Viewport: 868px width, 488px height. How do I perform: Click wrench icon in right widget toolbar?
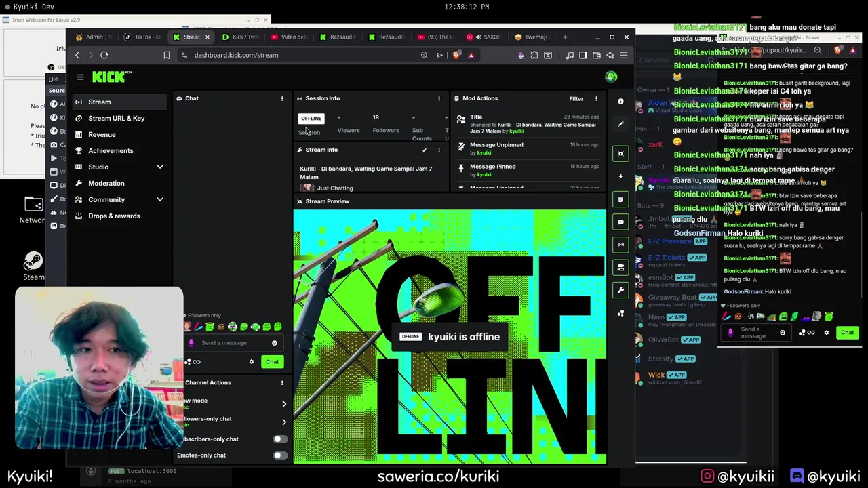(620, 290)
